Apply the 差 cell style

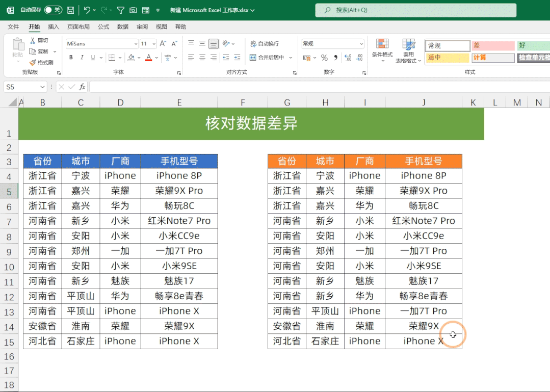click(493, 45)
